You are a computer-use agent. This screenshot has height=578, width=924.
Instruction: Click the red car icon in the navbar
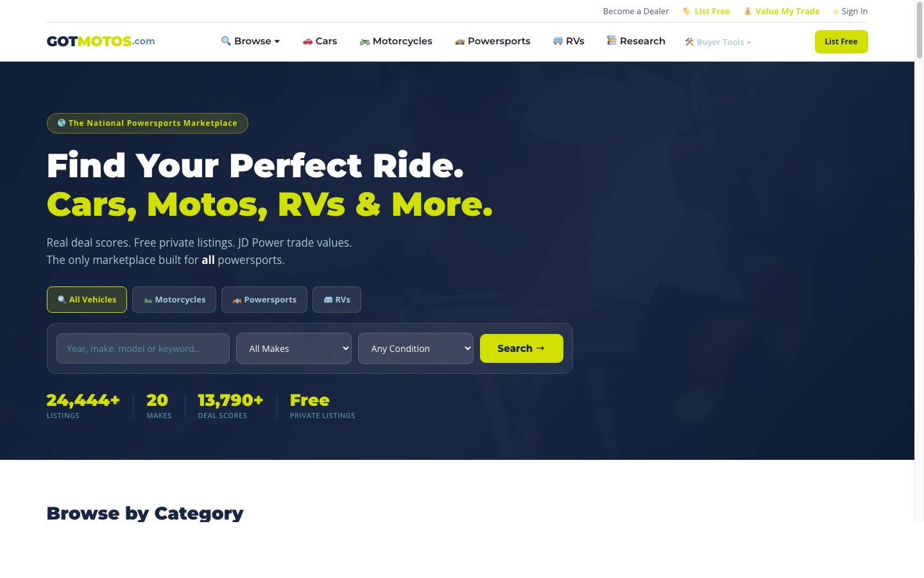tap(307, 42)
